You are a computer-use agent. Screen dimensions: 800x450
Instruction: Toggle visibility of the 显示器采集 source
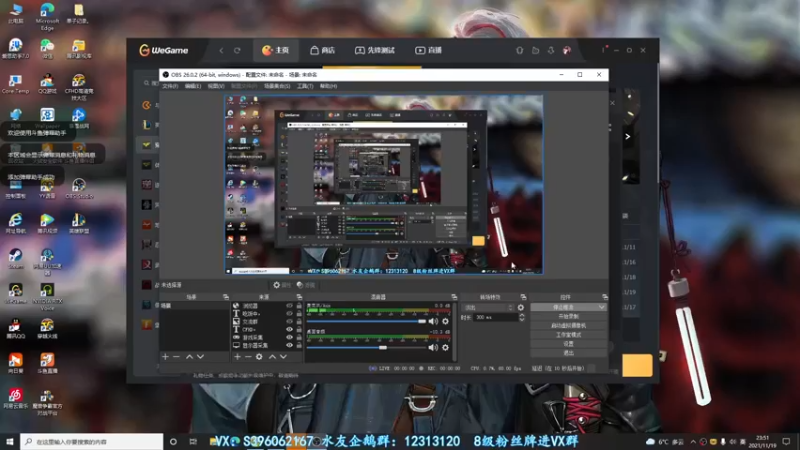290,344
